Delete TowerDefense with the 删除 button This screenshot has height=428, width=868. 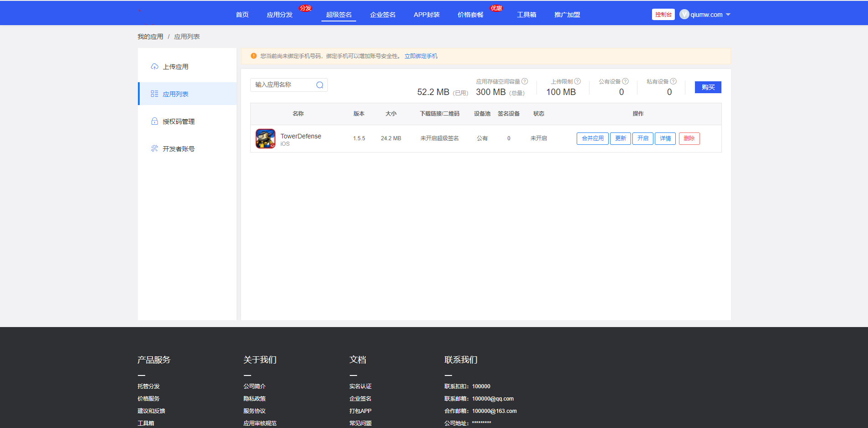[x=689, y=138]
